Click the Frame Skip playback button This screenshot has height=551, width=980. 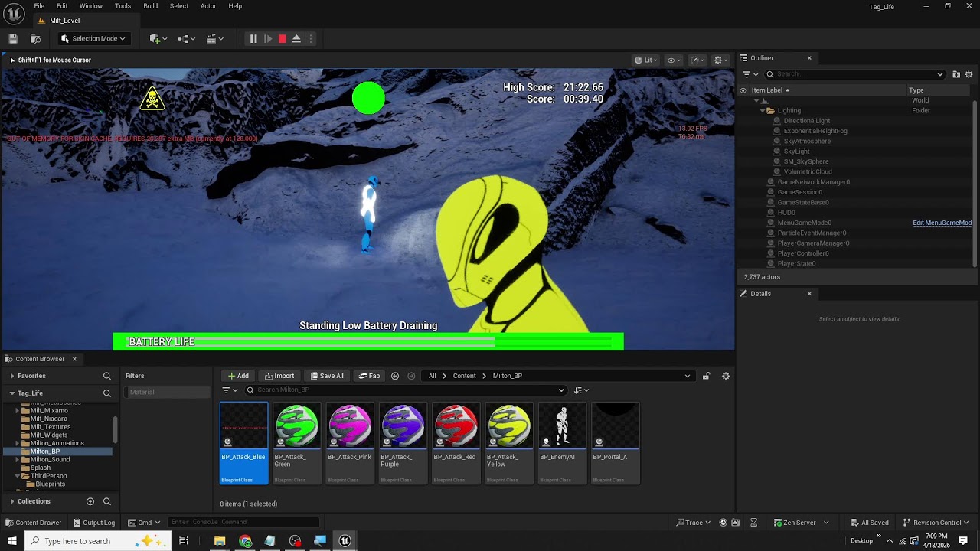coord(268,38)
